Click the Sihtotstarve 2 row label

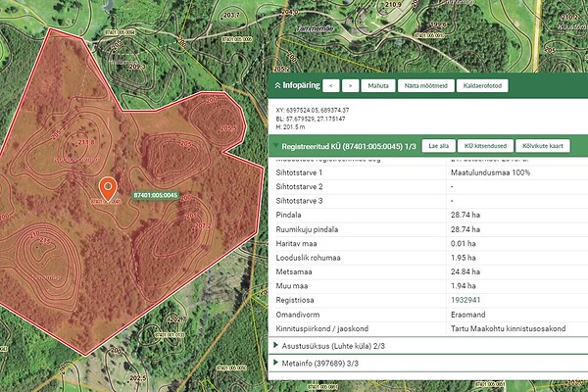click(x=299, y=187)
